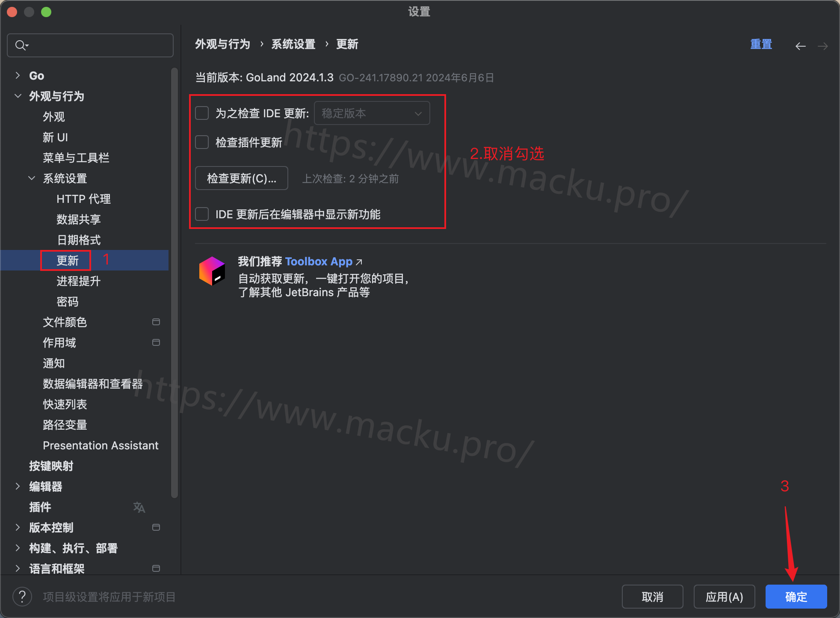This screenshot has height=618, width=840.
Task: Click the forward arrow in settings header
Action: click(823, 46)
